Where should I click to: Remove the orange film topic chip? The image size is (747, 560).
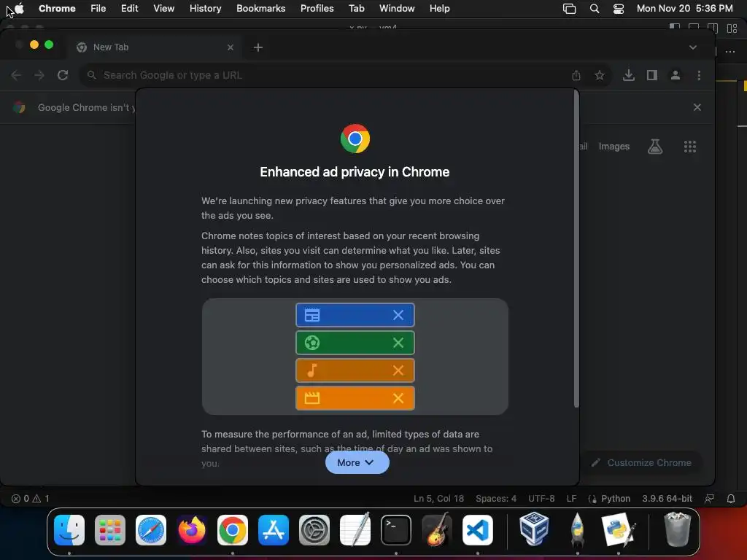(x=398, y=397)
